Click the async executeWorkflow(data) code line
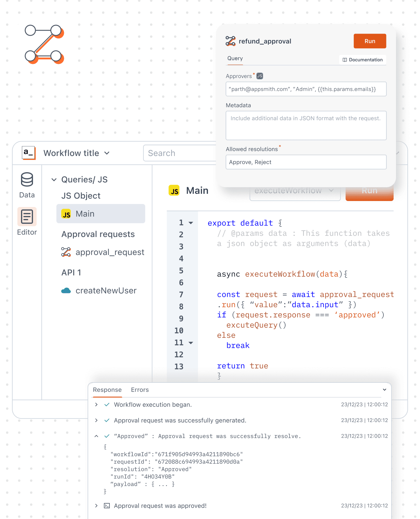This screenshot has height=519, width=420. (x=282, y=274)
